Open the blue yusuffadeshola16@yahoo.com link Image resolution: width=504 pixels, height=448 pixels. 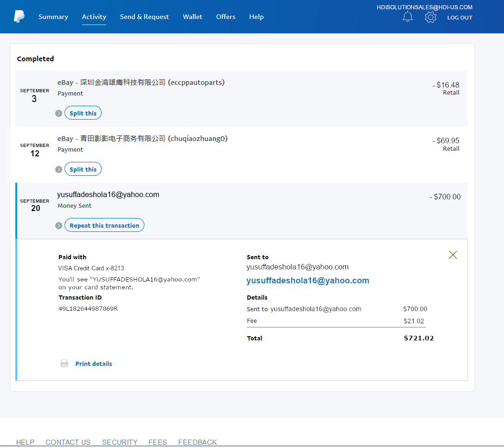308,281
